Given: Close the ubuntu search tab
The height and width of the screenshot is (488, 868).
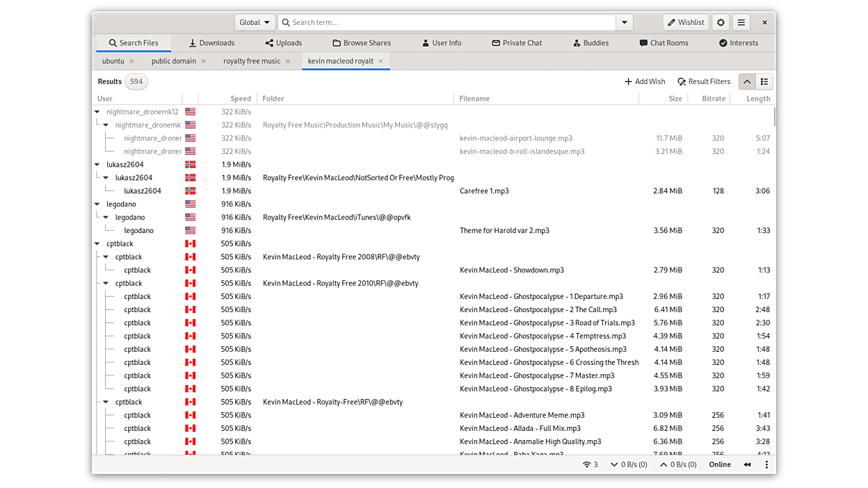Looking at the screenshot, I should pyautogui.click(x=131, y=61).
